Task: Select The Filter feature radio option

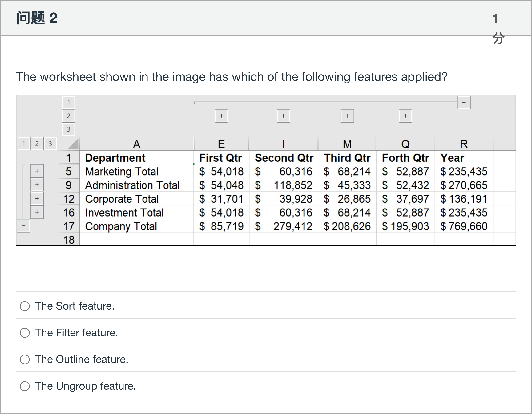Action: (25, 333)
